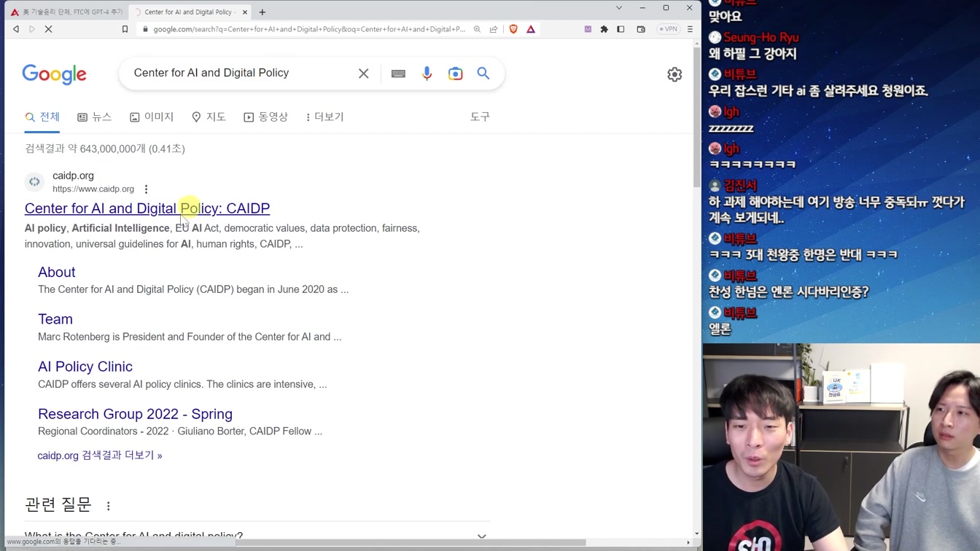This screenshot has width=980, height=551.
Task: Click chat username Seung-Ho Ryu
Action: click(x=761, y=38)
